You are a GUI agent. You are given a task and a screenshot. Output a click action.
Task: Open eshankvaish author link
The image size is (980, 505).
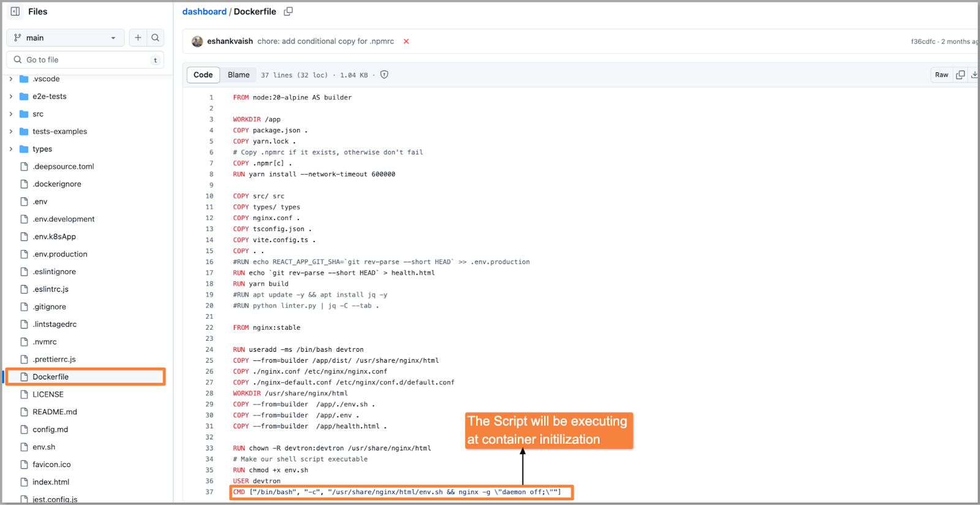pyautogui.click(x=230, y=42)
